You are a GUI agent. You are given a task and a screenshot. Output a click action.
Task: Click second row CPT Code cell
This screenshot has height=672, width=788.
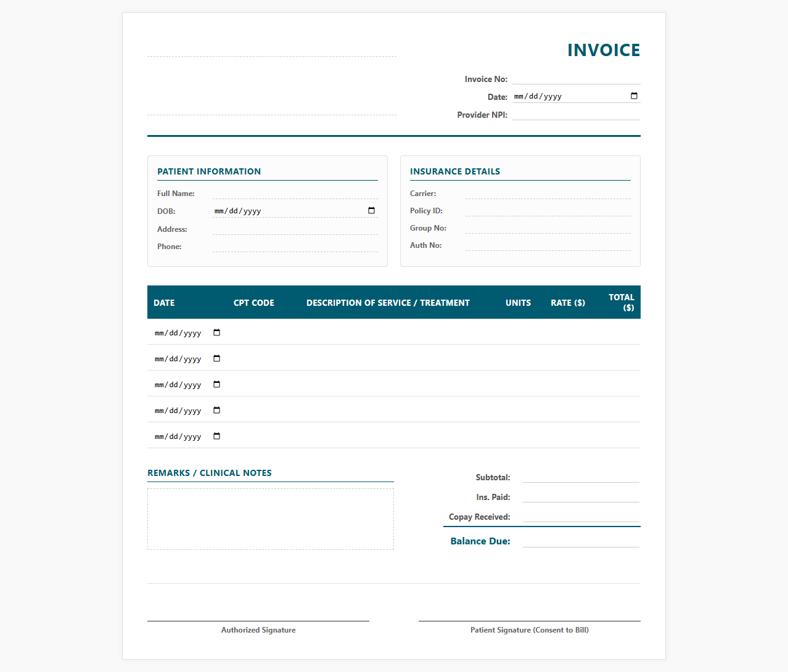[x=263, y=358]
